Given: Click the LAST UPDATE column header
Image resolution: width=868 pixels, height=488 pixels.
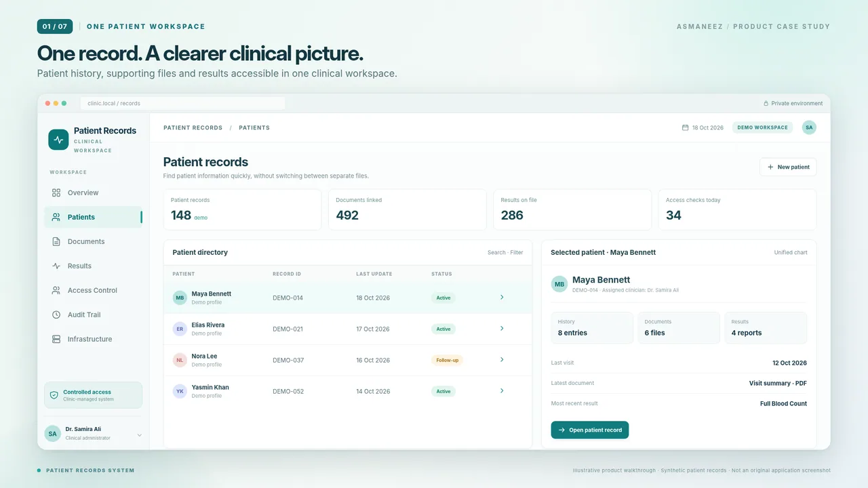Looking at the screenshot, I should pos(374,274).
